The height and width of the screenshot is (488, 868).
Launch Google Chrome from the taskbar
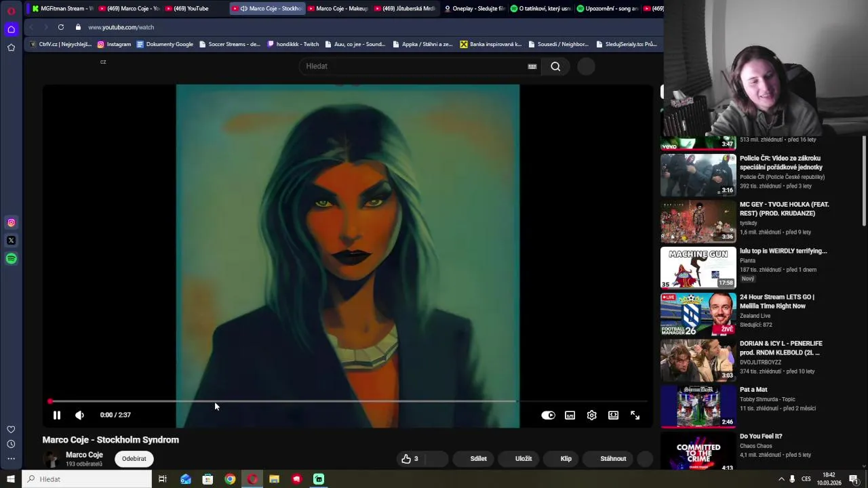230,479
